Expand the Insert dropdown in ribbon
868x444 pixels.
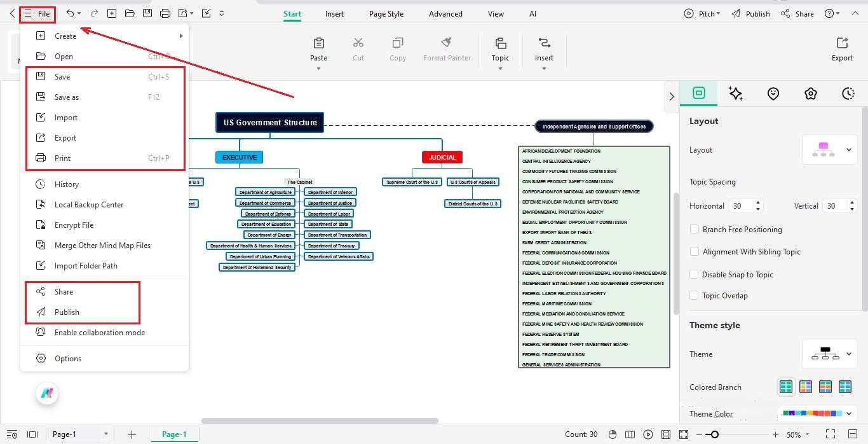pos(544,69)
